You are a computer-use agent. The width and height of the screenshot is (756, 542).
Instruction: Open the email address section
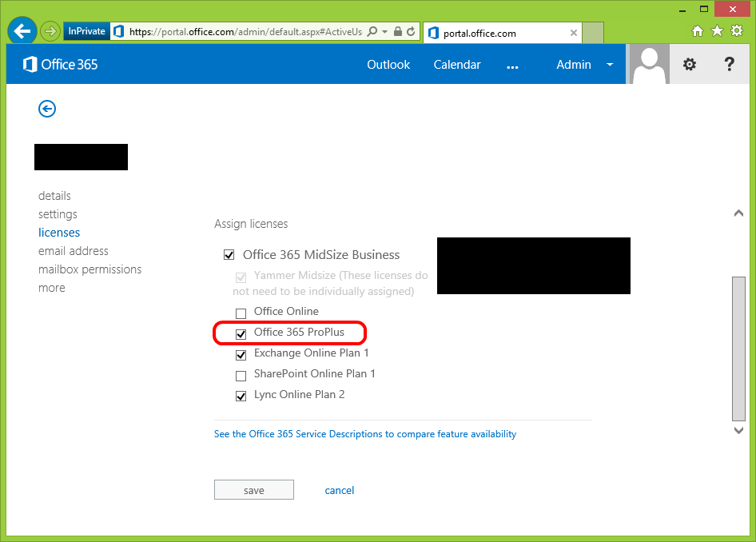(x=74, y=251)
